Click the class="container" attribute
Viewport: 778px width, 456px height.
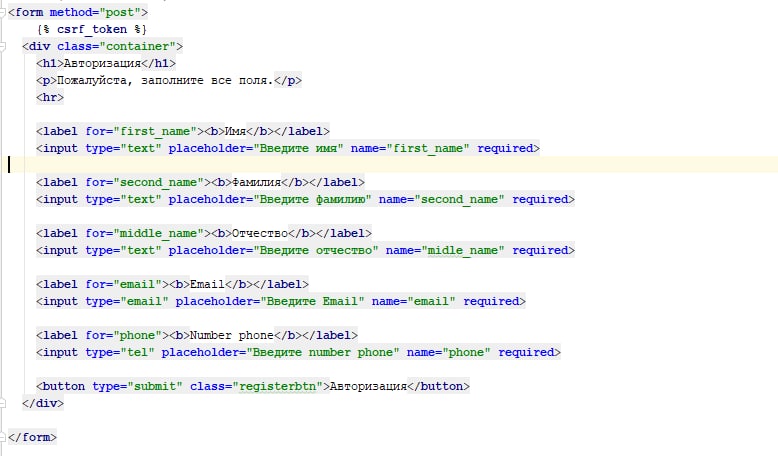coord(116,47)
